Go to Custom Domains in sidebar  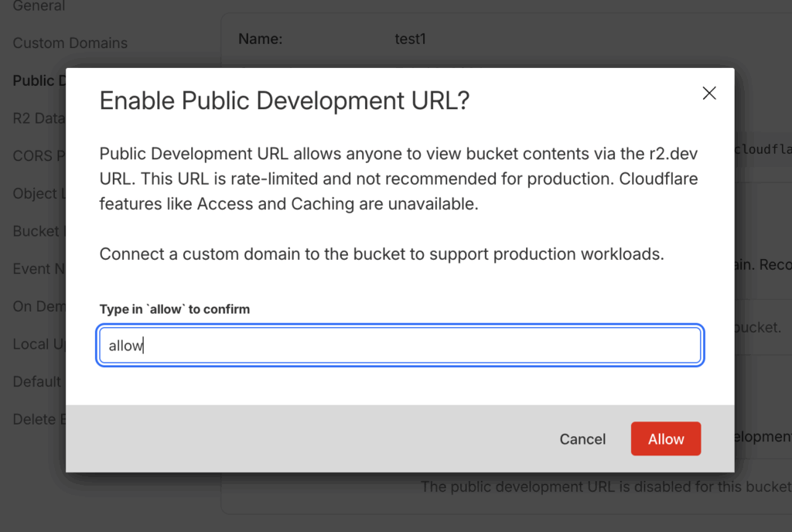[70, 43]
